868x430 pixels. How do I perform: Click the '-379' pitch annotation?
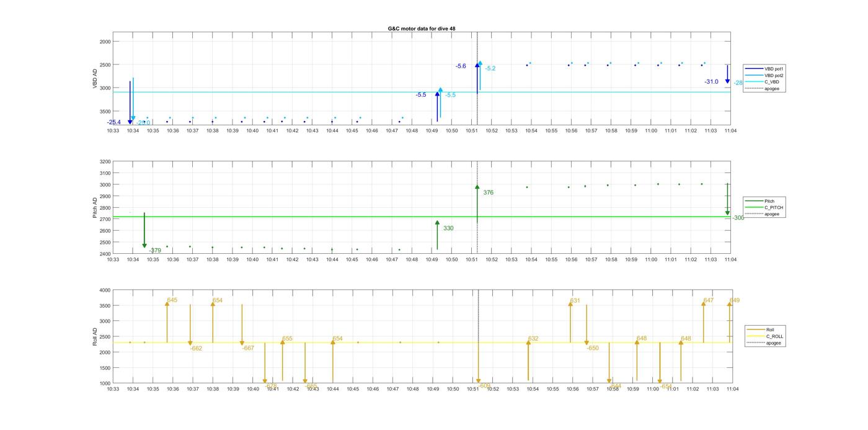pyautogui.click(x=155, y=251)
